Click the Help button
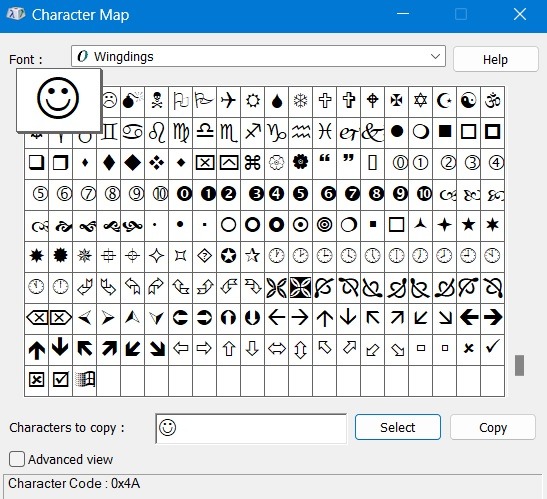 (495, 59)
